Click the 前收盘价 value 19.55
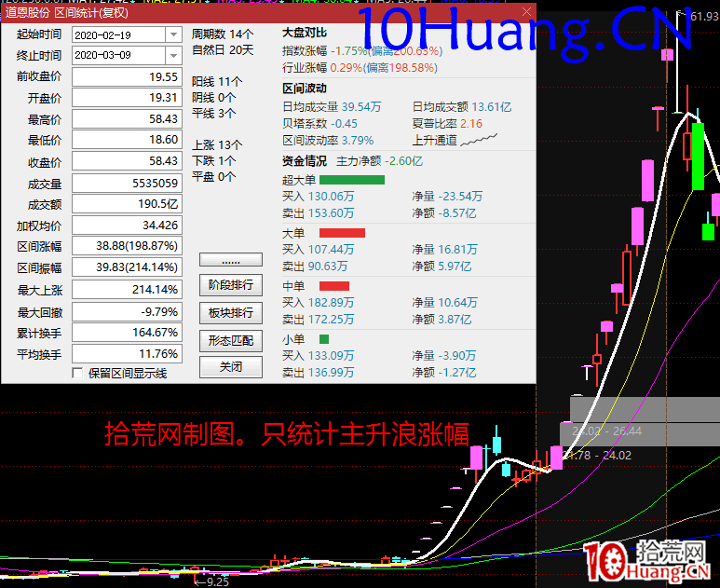 pos(128,76)
